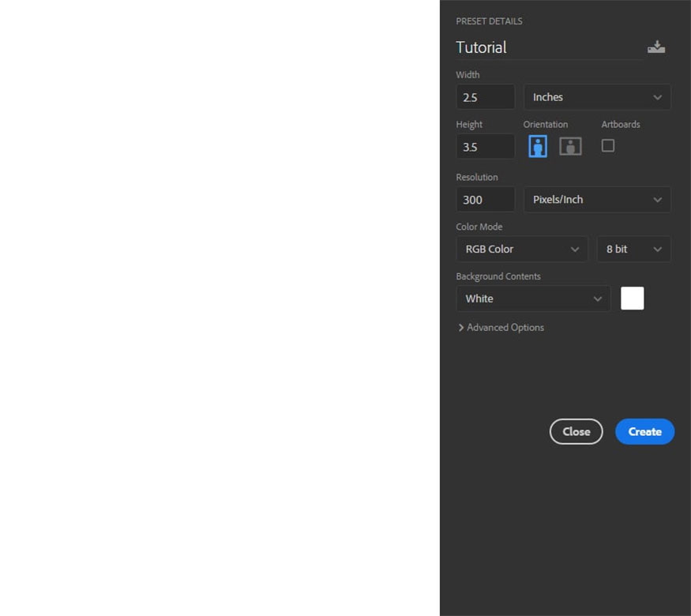
Task: Click the down arrow on 8 bit dropdown
Action: (x=657, y=250)
